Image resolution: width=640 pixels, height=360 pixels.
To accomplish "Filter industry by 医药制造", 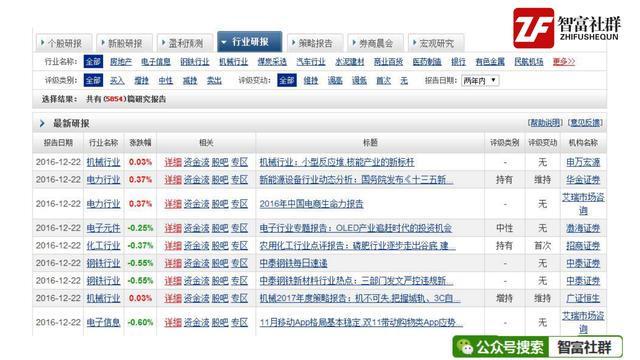I will 427,62.
